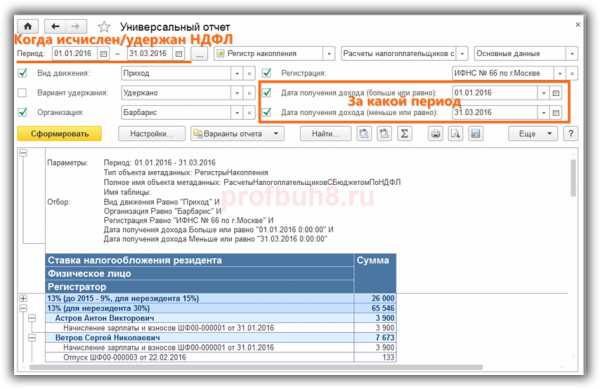Toggle the Вид движения checkbox

click(23, 73)
